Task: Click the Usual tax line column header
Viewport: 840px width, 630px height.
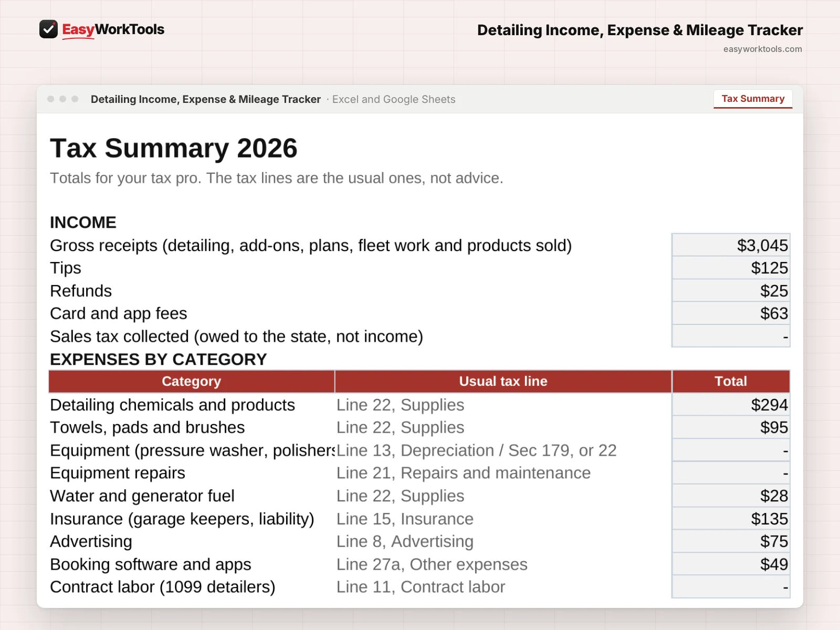Action: coord(503,382)
